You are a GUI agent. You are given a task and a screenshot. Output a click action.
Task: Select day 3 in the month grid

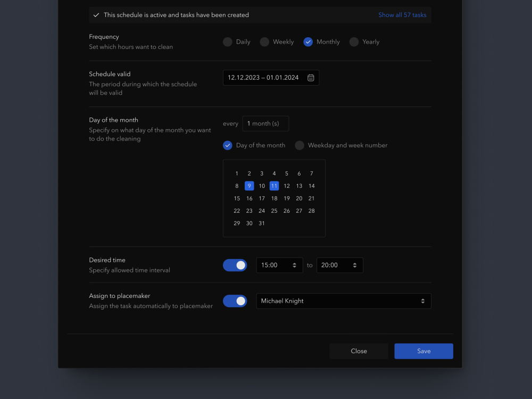(262, 173)
